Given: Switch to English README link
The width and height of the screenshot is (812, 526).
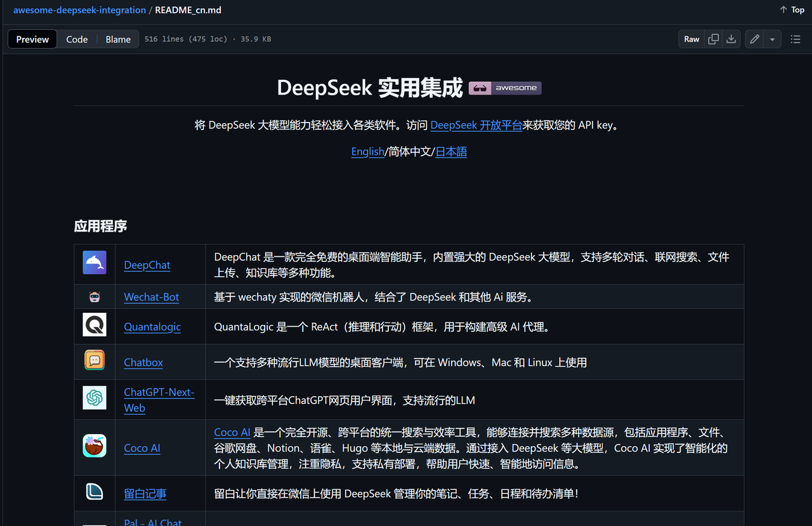Looking at the screenshot, I should pyautogui.click(x=368, y=152).
